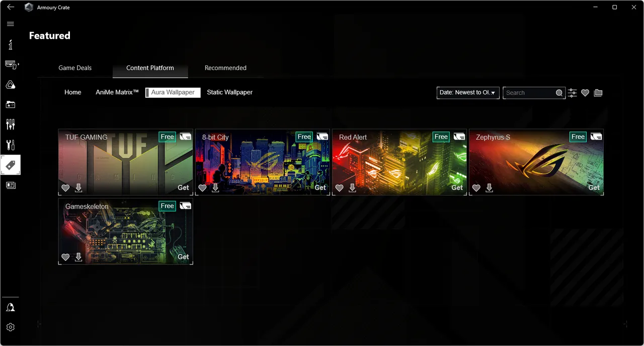Go back using the back arrow
Viewport: 644px width, 346px height.
[x=11, y=7]
